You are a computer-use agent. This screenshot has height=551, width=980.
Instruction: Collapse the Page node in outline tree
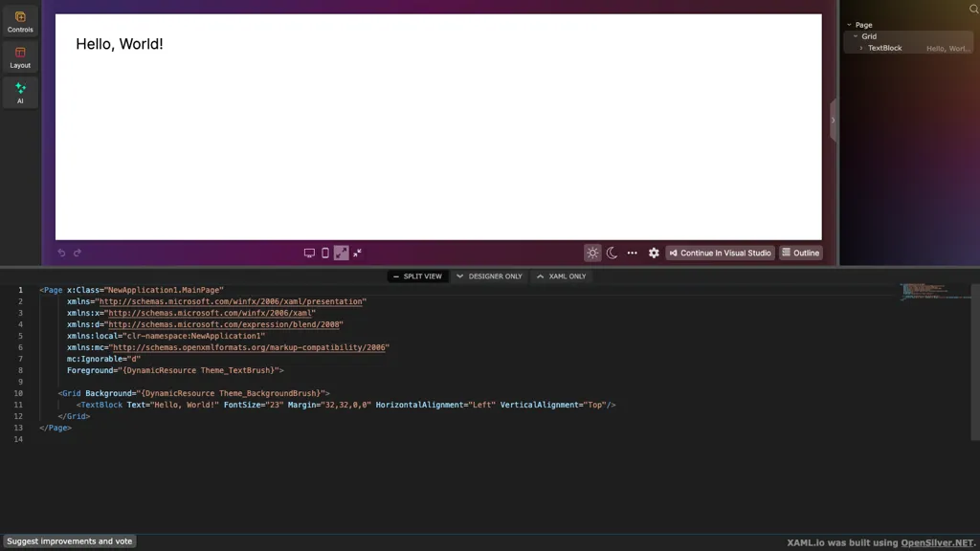click(849, 24)
